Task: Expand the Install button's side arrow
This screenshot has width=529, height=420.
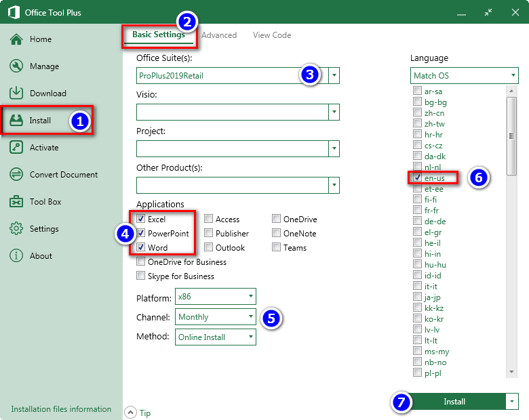Action: click(512, 401)
